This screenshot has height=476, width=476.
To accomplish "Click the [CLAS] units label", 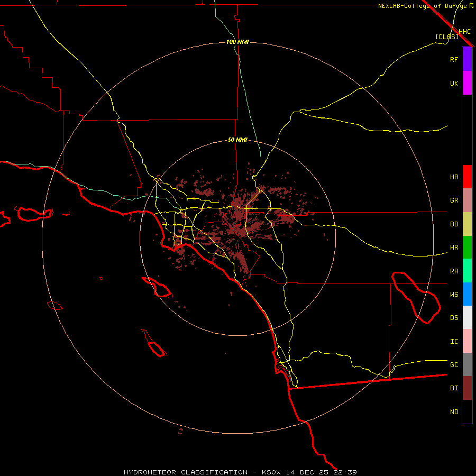I will [447, 36].
